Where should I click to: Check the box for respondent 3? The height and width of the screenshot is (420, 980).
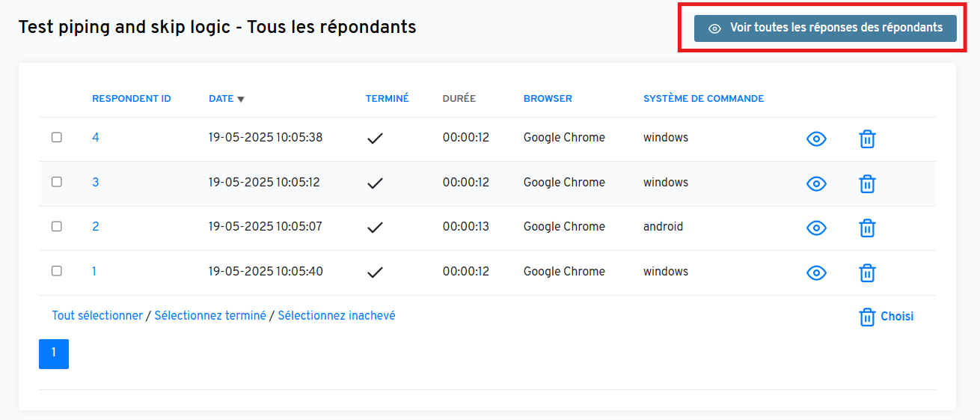tap(57, 182)
